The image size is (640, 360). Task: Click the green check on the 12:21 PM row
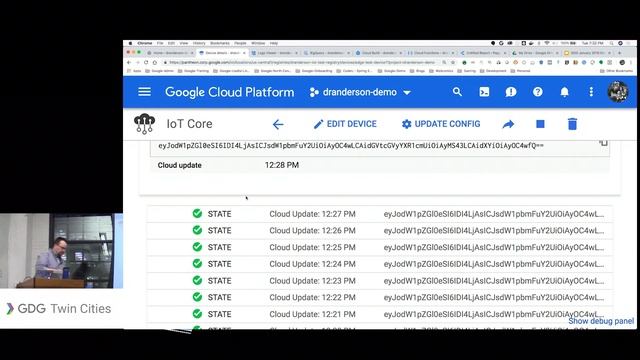pos(197,314)
